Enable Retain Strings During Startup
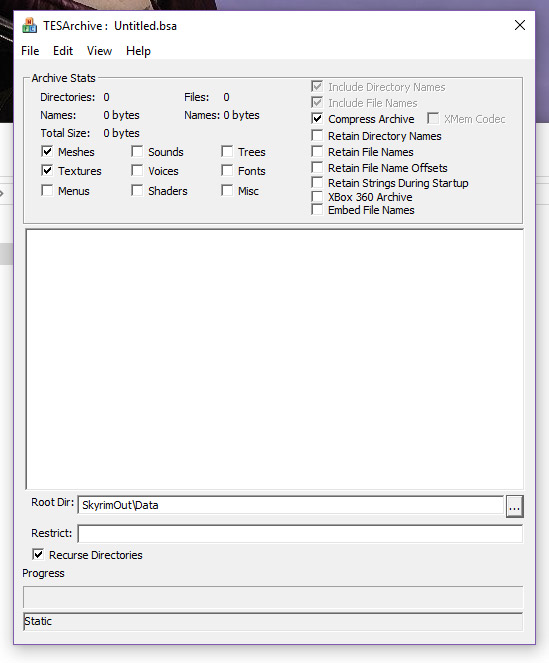 coord(317,183)
